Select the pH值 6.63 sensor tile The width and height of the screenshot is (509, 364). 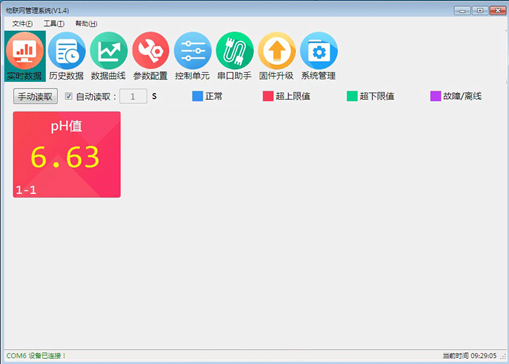pos(67,155)
